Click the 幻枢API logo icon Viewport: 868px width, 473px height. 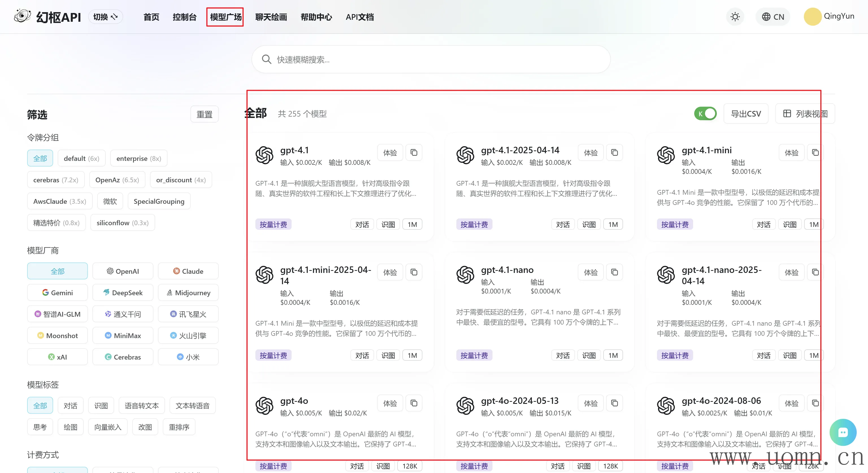point(22,16)
